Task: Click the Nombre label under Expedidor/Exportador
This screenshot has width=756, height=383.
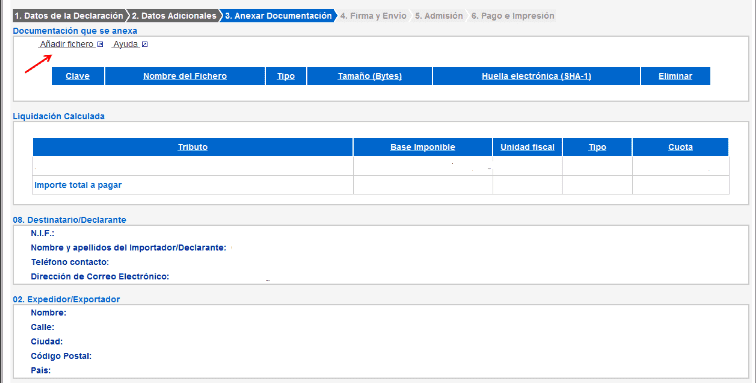Action: coord(48,313)
